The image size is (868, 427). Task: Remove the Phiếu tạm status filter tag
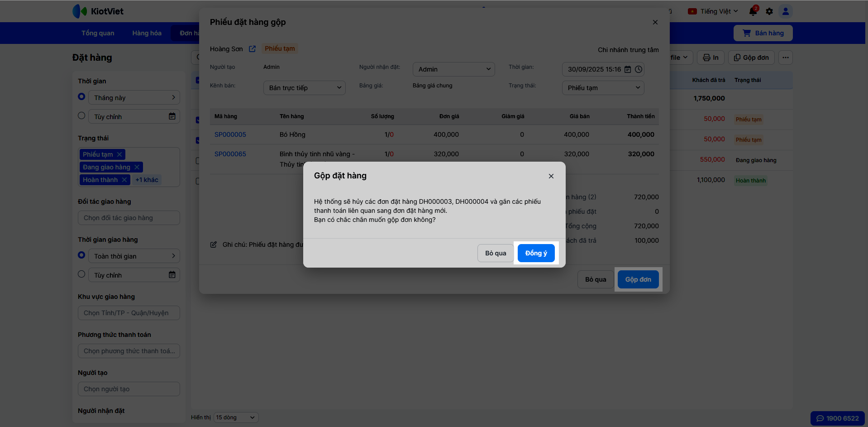pyautogui.click(x=119, y=154)
